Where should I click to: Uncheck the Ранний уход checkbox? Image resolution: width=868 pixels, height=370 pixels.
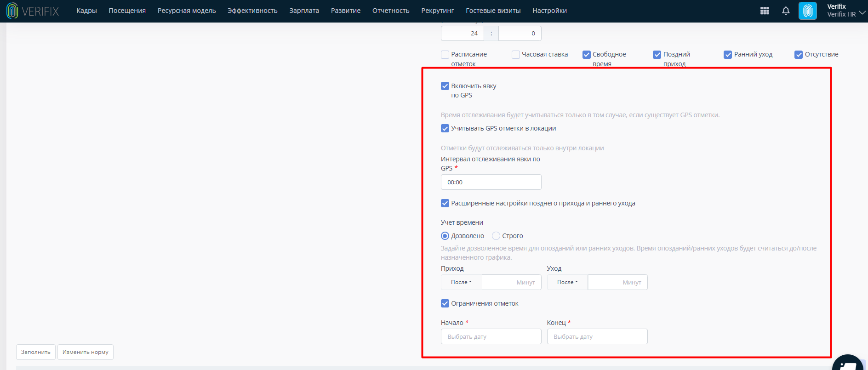pos(728,55)
